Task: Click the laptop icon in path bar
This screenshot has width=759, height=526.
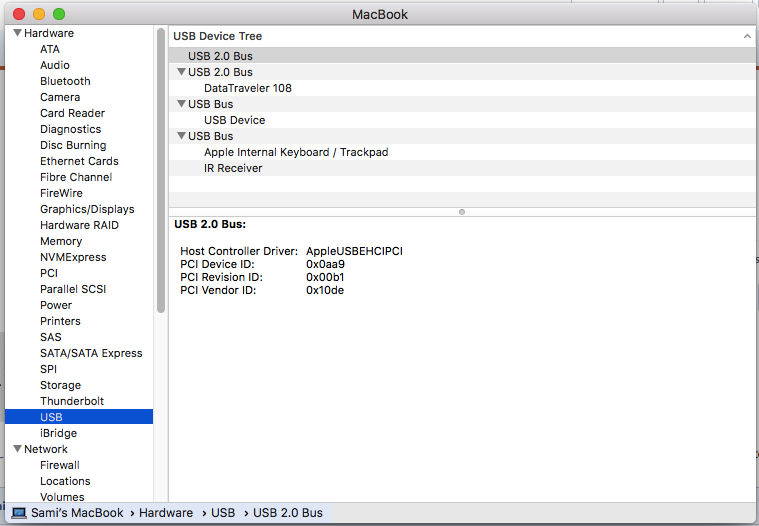Action: point(19,513)
